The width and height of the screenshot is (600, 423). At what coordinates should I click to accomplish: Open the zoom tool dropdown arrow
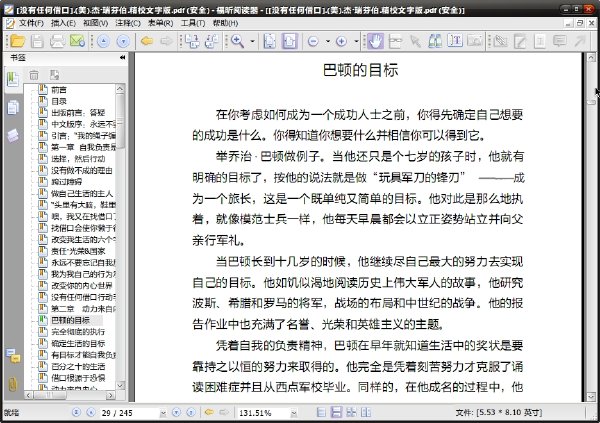click(x=252, y=41)
